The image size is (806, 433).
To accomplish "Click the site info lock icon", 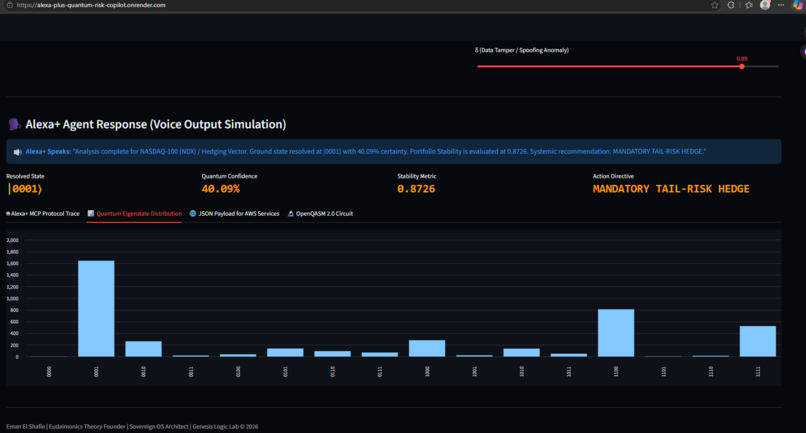I will (9, 5).
